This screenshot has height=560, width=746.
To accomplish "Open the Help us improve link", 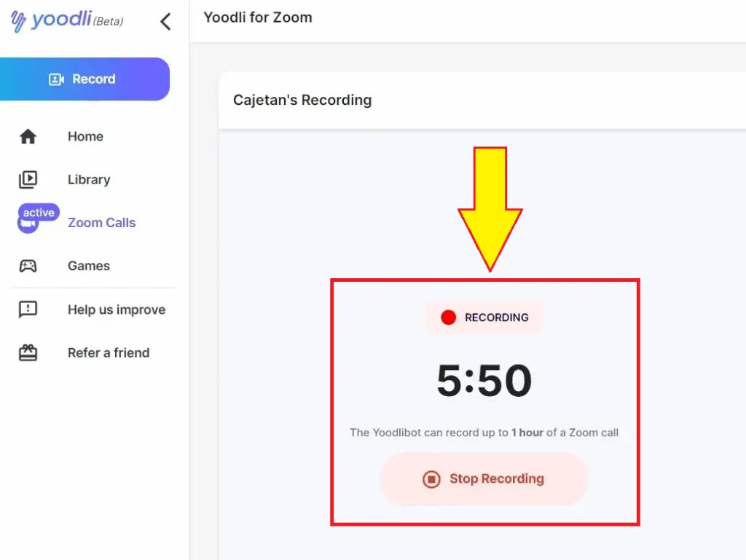I will tap(117, 309).
